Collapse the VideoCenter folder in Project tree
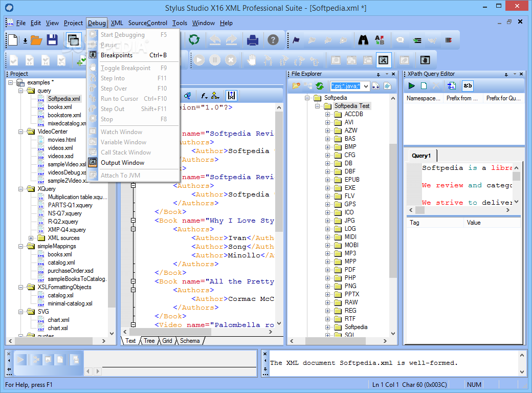The width and height of the screenshot is (532, 393). coord(21,132)
